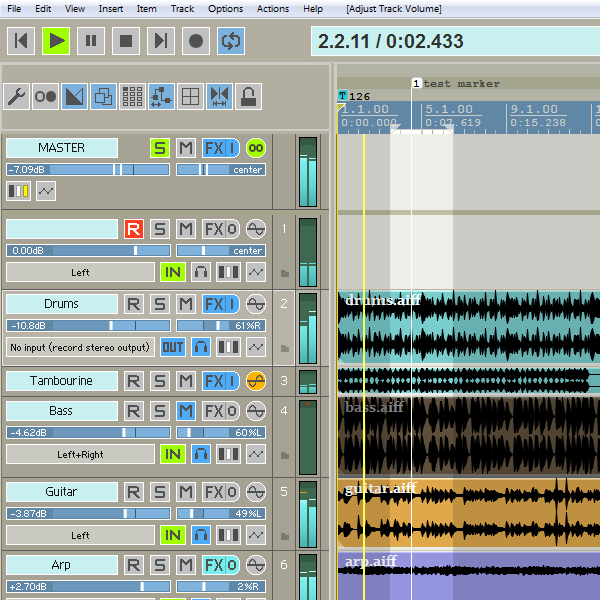600x600 pixels.
Task: Click the Guitar track volume fader
Action: 88,514
